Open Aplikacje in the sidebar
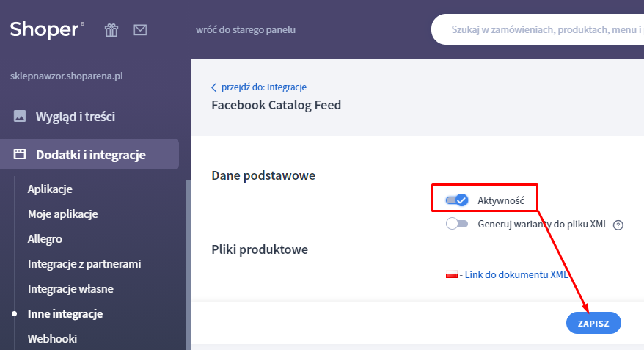This screenshot has height=350, width=644. click(50, 189)
